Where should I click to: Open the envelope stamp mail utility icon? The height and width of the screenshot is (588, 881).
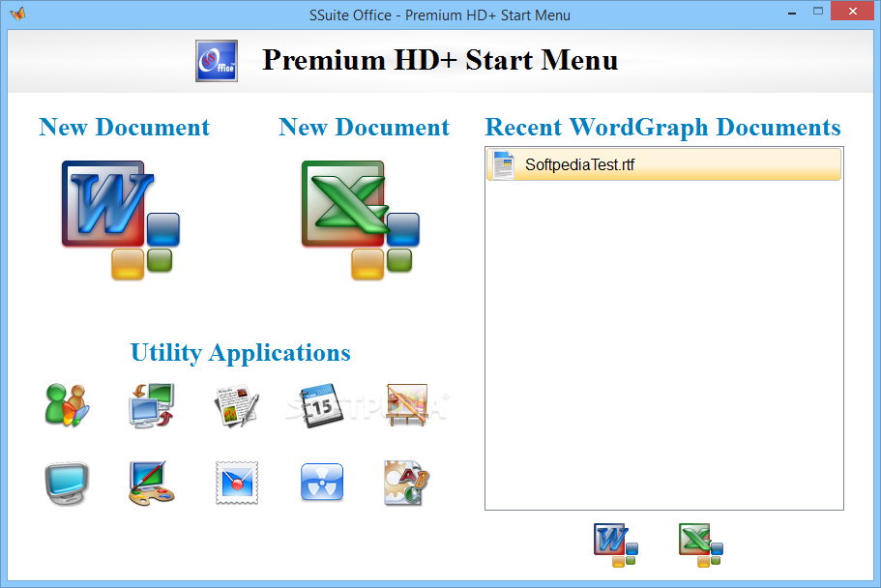pos(237,483)
